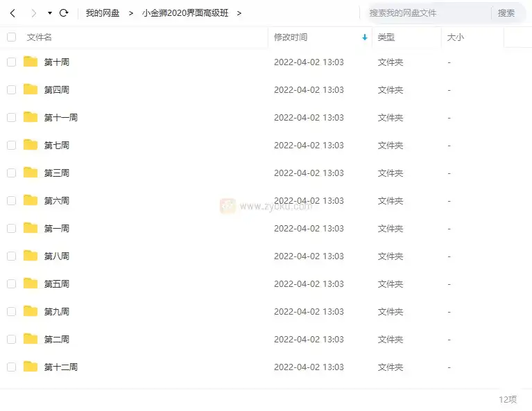Toggle the select-all checkbox in header
532x411 pixels.
(12, 37)
